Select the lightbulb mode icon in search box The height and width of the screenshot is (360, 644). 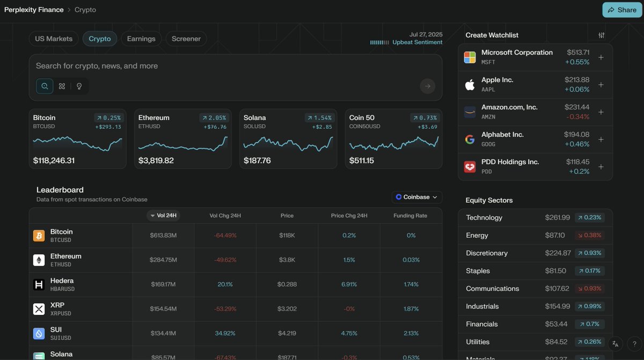79,86
